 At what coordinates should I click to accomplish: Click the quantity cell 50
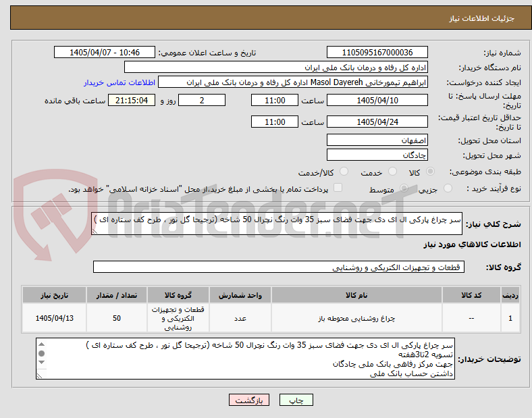116,318
